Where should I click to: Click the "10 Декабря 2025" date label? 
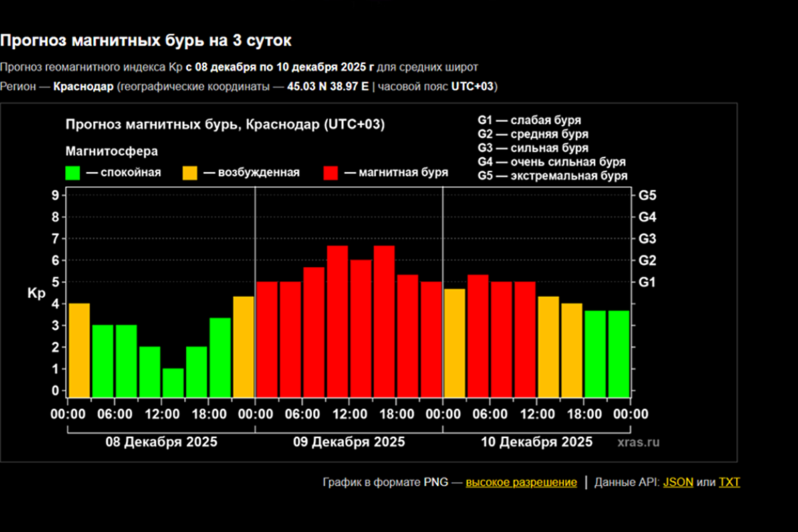pyautogui.click(x=537, y=442)
